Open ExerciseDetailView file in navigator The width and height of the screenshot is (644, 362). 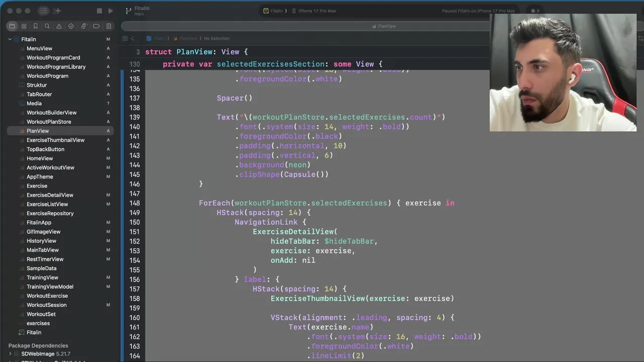pyautogui.click(x=50, y=195)
